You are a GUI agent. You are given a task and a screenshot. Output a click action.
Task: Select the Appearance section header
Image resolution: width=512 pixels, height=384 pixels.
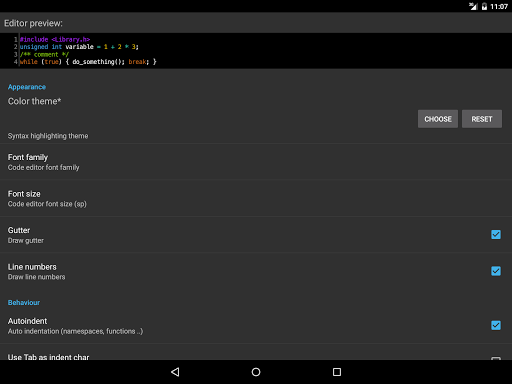click(27, 87)
